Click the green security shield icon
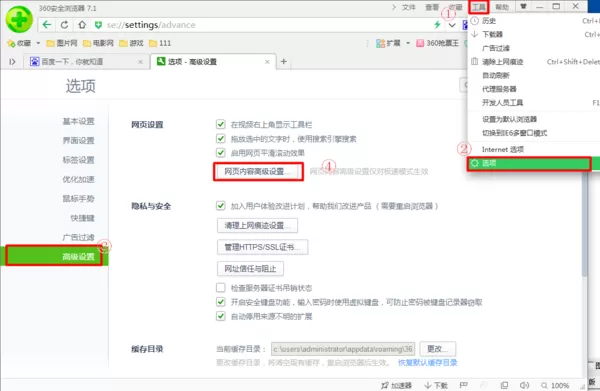 tap(98, 25)
